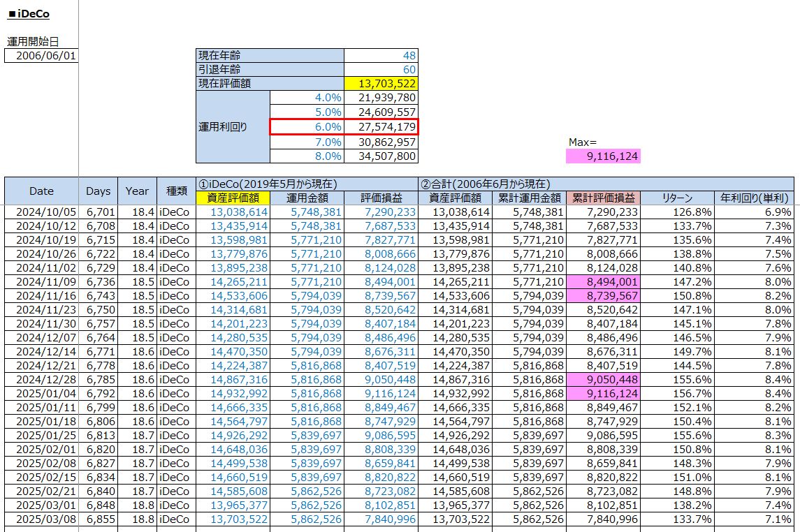This screenshot has height=532, width=800.
Task: Select the ■iDeCo title cell
Action: click(29, 14)
